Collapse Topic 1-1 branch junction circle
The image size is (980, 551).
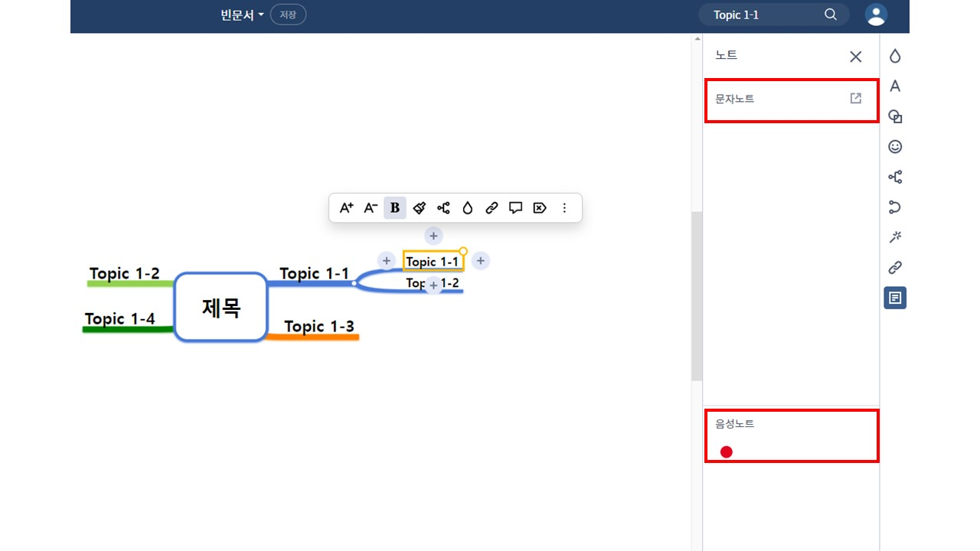[354, 283]
